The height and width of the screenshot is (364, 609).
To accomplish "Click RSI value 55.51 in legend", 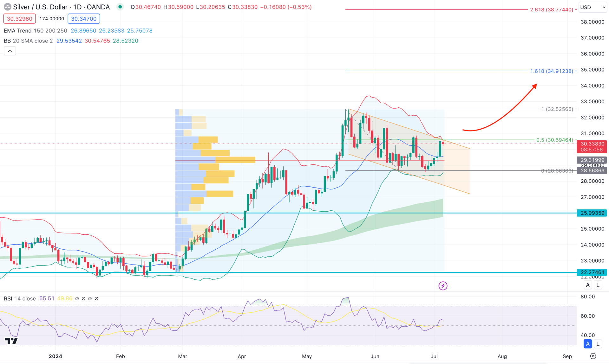I will pos(47,298).
